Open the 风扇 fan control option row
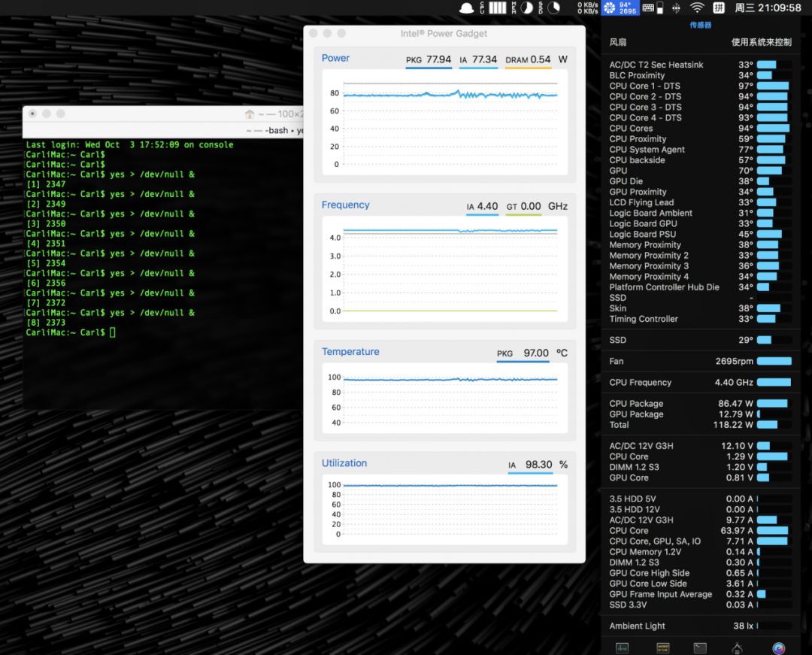This screenshot has height=655, width=812. pyautogui.click(x=700, y=42)
